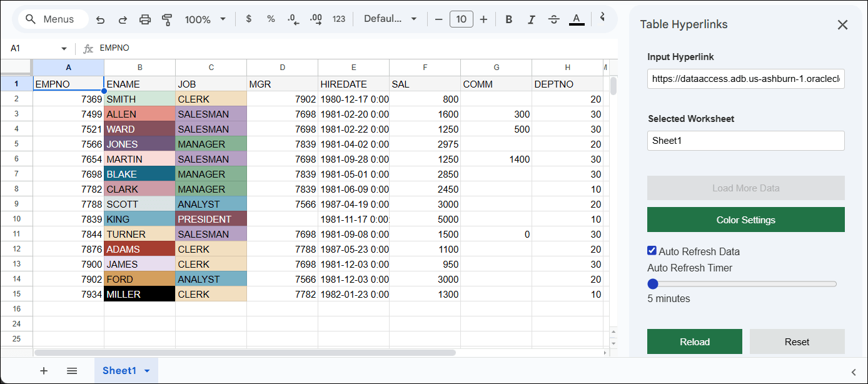Click the Redo icon
The image size is (868, 384).
[x=123, y=19]
